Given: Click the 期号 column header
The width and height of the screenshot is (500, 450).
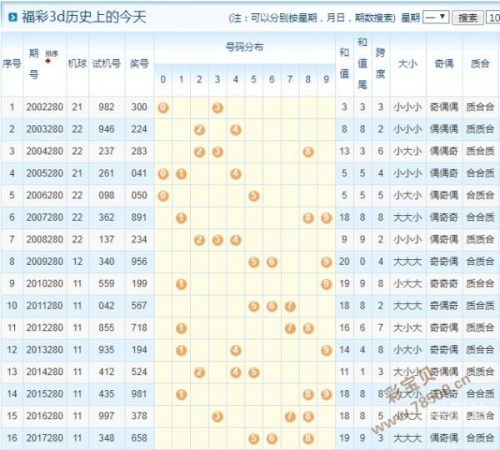Looking at the screenshot, I should pyautogui.click(x=34, y=63).
